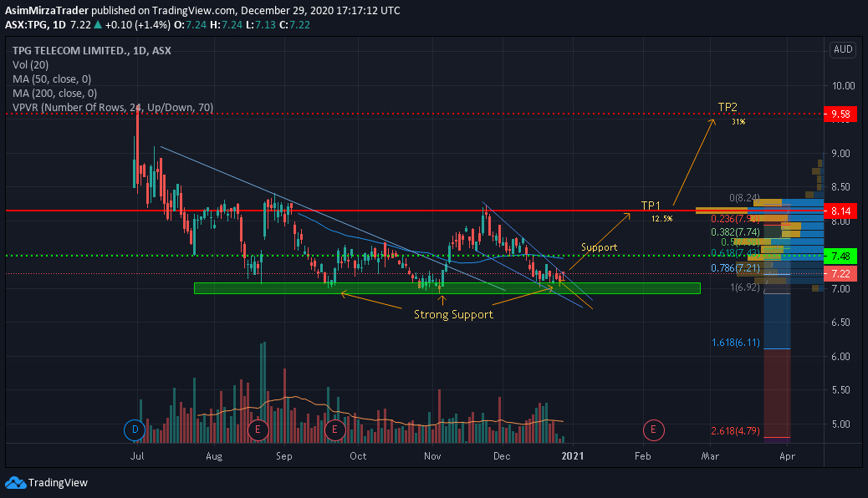This screenshot has height=498, width=868.
Task: Select the 9.58 red price label
Action: (840, 114)
